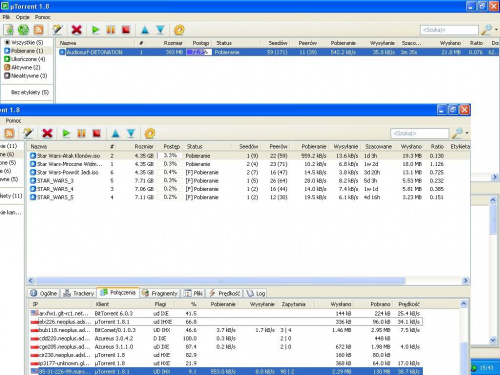Viewport: 500px width, 375px height.
Task: Select Ukończone (4) category in sidebar
Action: click(x=24, y=59)
